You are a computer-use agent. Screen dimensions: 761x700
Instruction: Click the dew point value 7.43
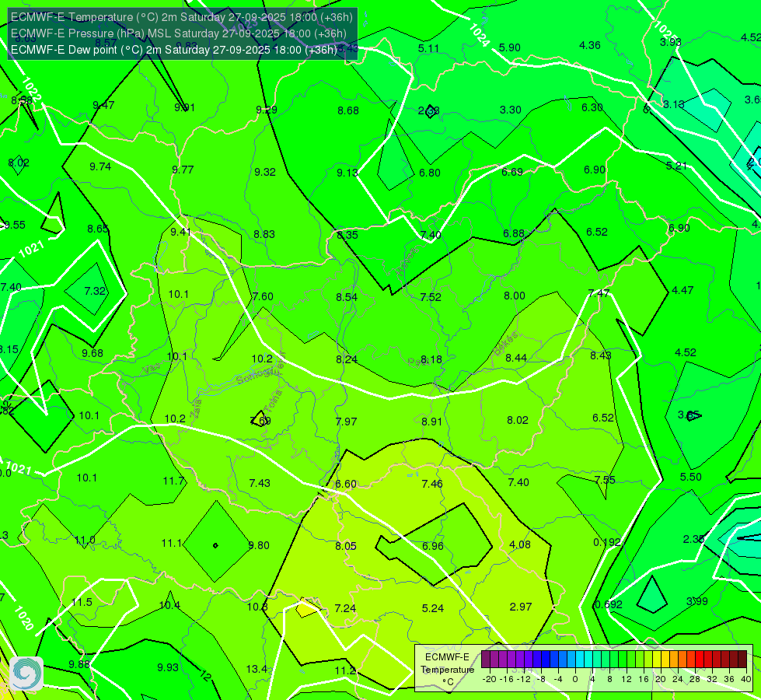point(260,483)
